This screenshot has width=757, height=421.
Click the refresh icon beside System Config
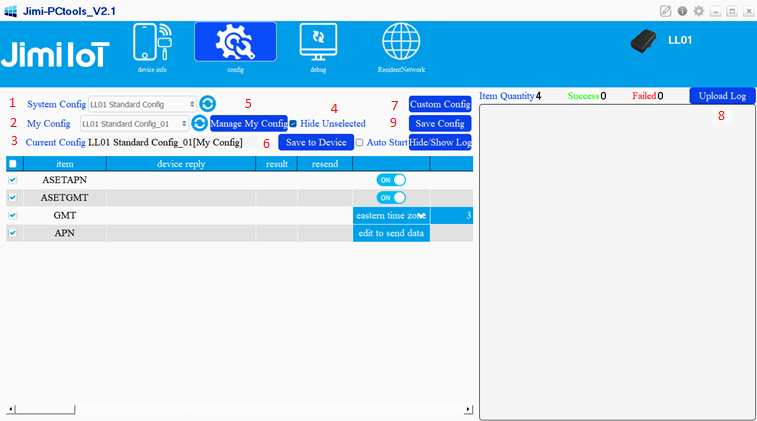207,103
